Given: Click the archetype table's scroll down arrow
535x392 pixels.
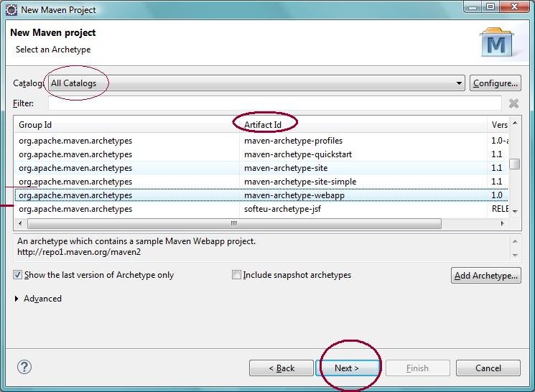Looking at the screenshot, I should coord(515,212).
